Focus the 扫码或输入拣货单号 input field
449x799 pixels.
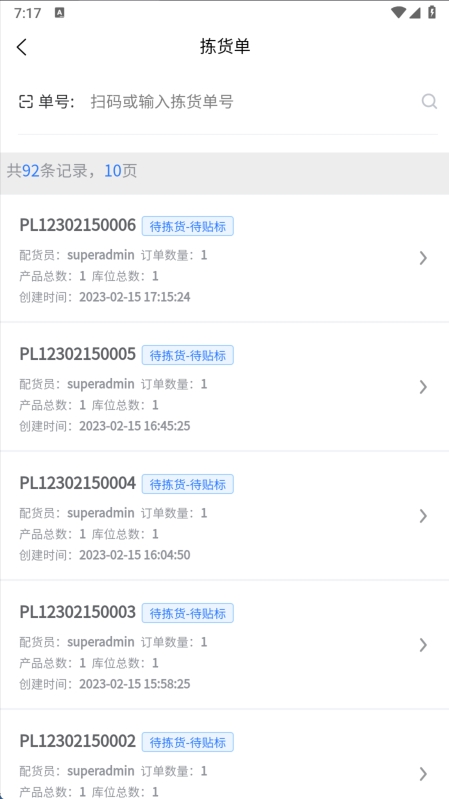point(252,102)
